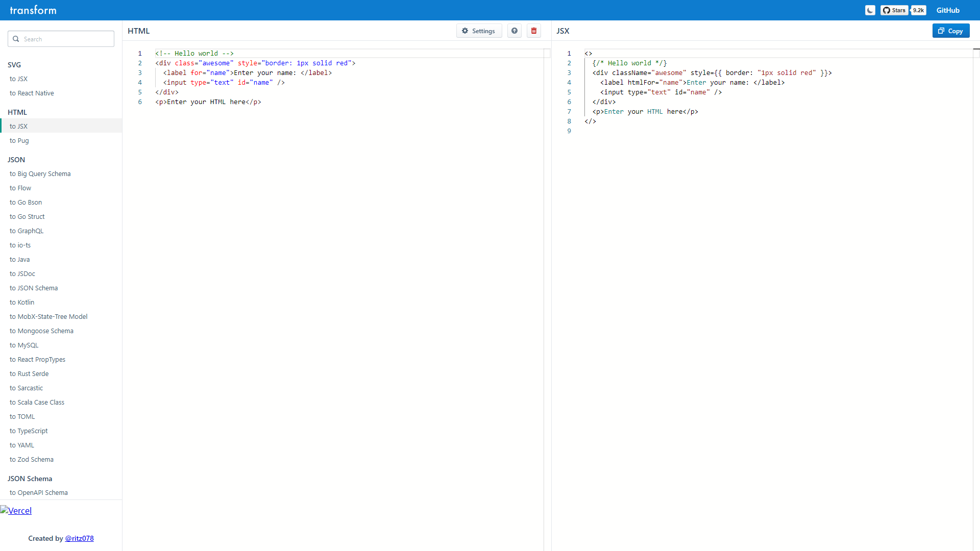Screen dimensions: 980x551
Task: Toggle dark mode moon icon
Action: [x=870, y=10]
